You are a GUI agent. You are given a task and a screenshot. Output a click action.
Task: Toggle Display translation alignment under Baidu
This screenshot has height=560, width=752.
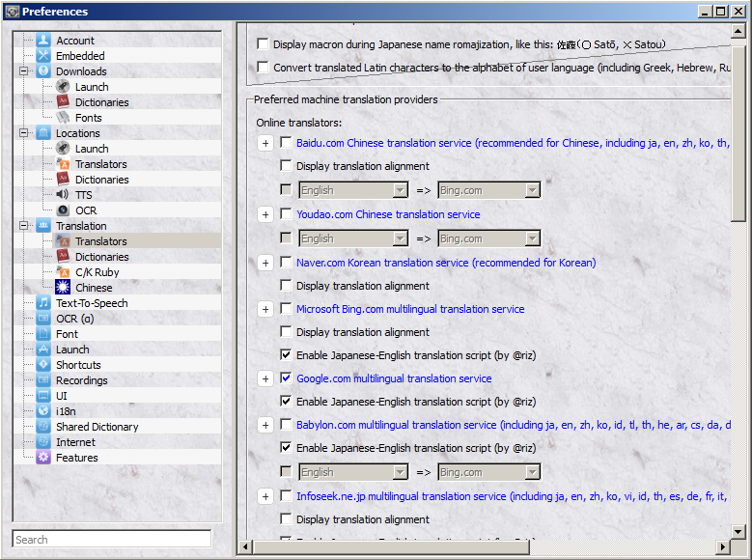(x=286, y=165)
